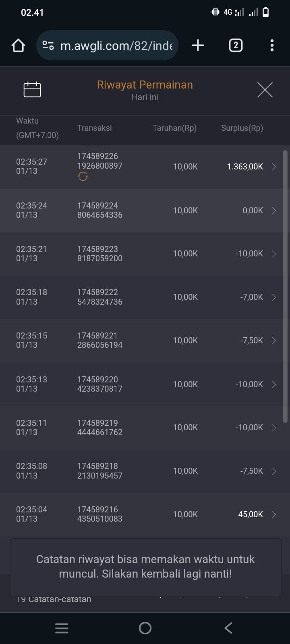Close the Riwayat Permainan panel

pyautogui.click(x=265, y=89)
